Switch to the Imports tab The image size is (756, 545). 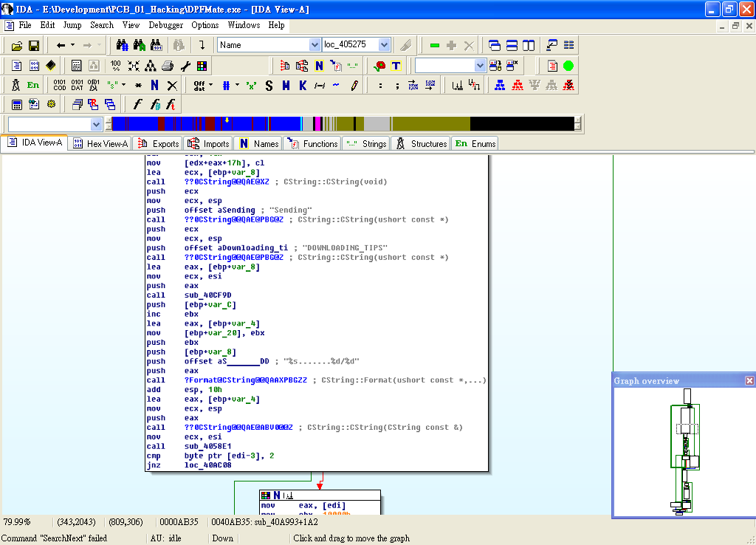click(208, 144)
